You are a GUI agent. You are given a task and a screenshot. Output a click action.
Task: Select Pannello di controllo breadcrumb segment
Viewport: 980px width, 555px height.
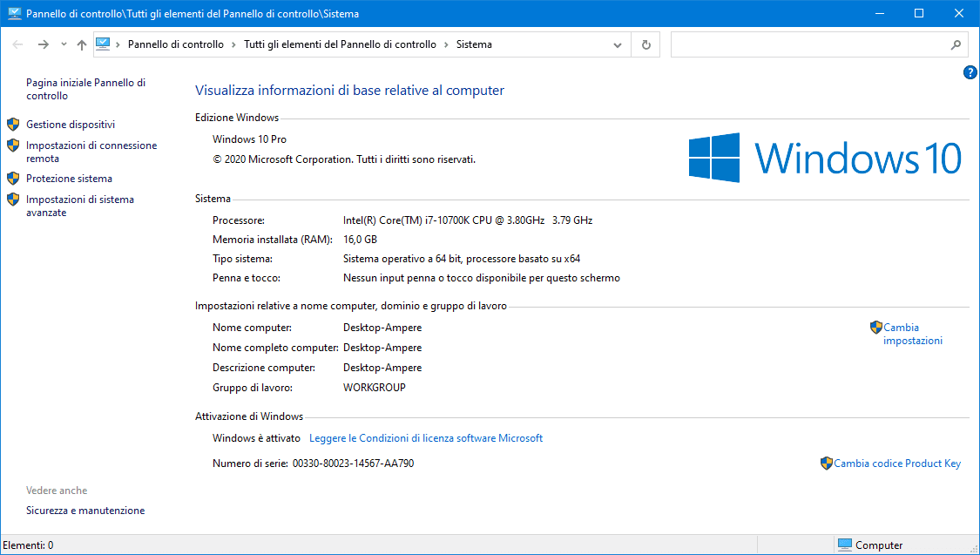pos(175,44)
